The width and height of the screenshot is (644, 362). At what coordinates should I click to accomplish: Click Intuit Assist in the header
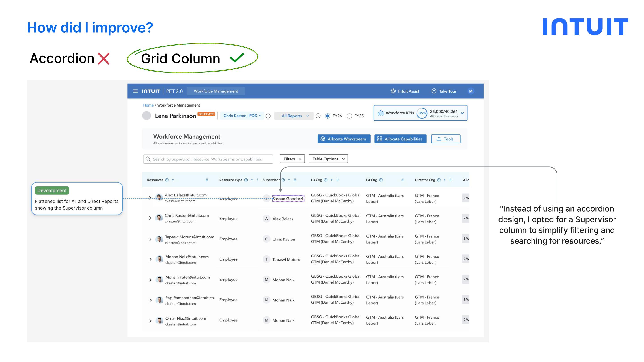click(x=405, y=91)
